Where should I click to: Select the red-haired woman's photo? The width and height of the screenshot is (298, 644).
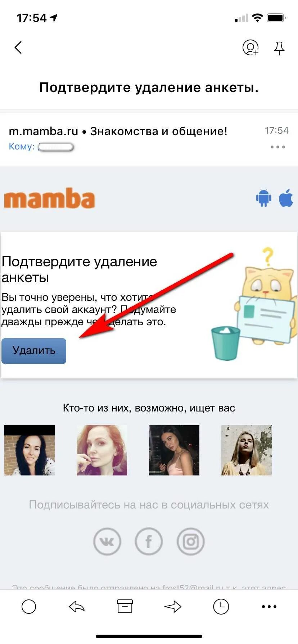coord(102,450)
